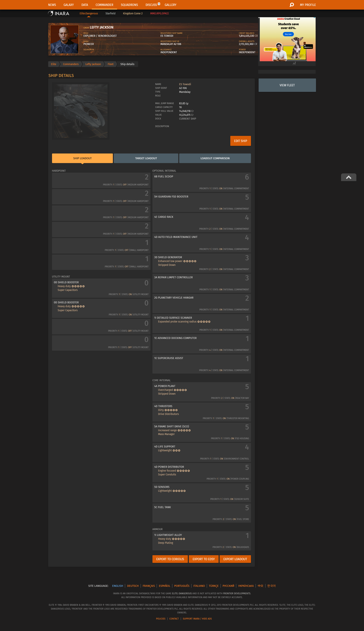Screen dimensions: 364x631
Task: Click the 5A FRAME SHIFT DRIVE (SCO) module
Action: (x=201, y=432)
